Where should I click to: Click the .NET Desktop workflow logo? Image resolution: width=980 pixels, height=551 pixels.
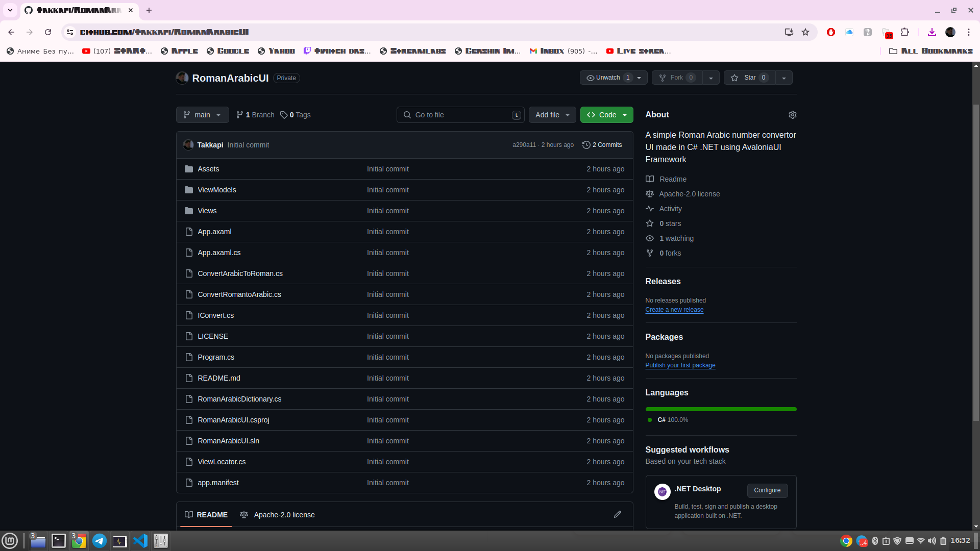(x=662, y=492)
